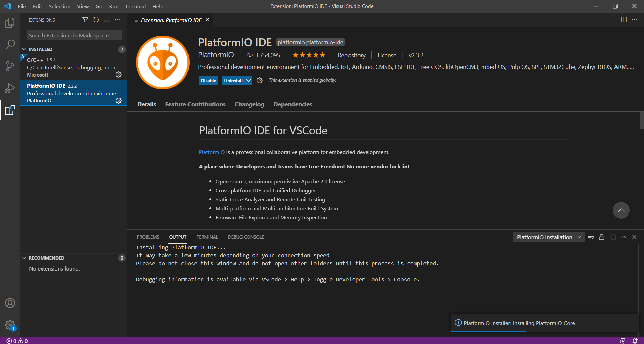Image resolution: width=644 pixels, height=344 pixels.
Task: Switch to the Dependencies tab
Action: coord(293,104)
